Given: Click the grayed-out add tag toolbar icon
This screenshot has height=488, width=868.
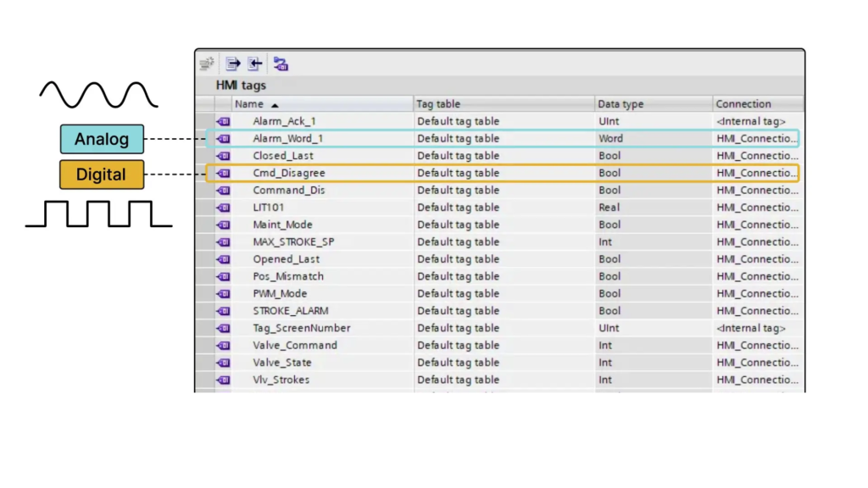Looking at the screenshot, I should (207, 64).
